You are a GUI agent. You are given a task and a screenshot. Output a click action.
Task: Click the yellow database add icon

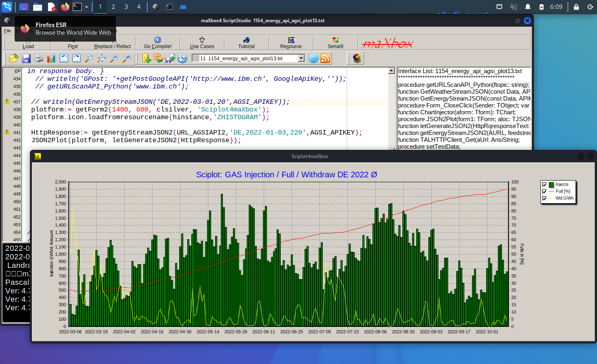(x=146, y=59)
